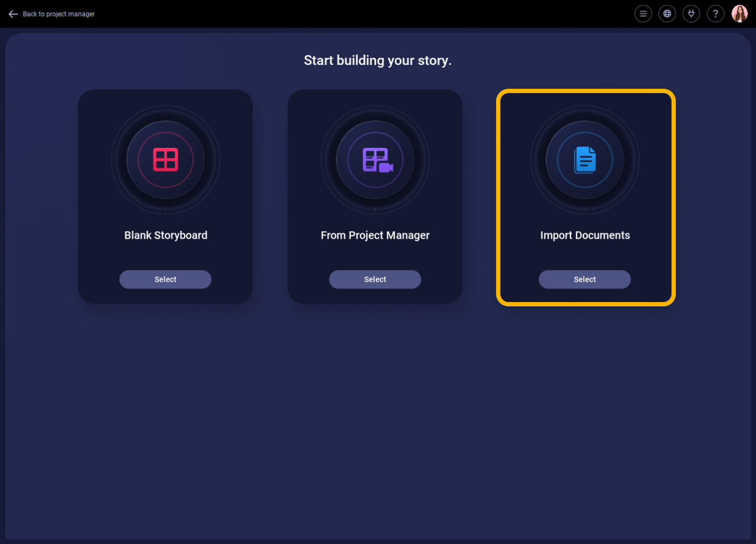This screenshot has height=544, width=756.
Task: Click the back arrow icon
Action: click(x=13, y=14)
